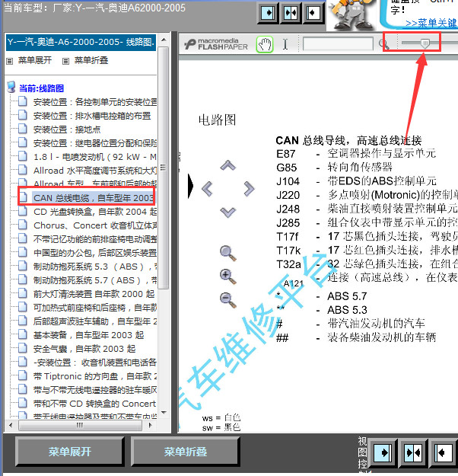
Task: Click the Y-一汽-奥迪-A6-2000-2005-线路图 title header
Action: coord(81,42)
